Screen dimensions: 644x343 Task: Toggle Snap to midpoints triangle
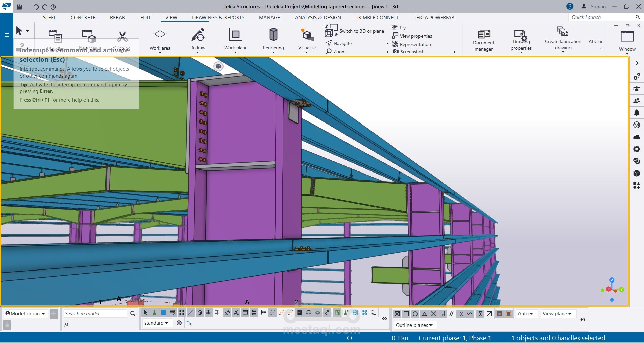click(424, 314)
